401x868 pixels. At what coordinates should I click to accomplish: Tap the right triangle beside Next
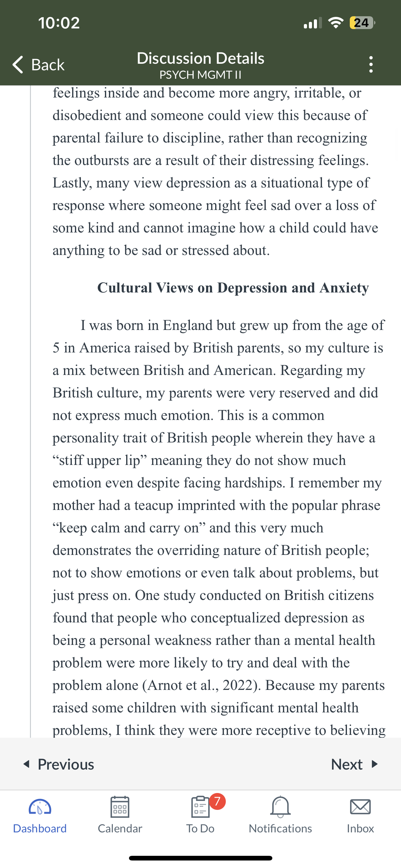click(374, 764)
